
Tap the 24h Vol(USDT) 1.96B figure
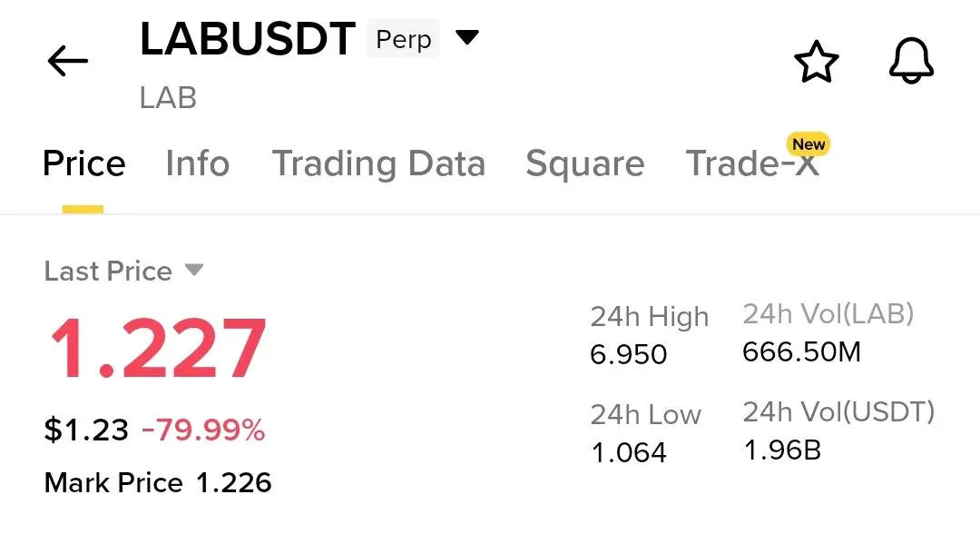point(782,450)
